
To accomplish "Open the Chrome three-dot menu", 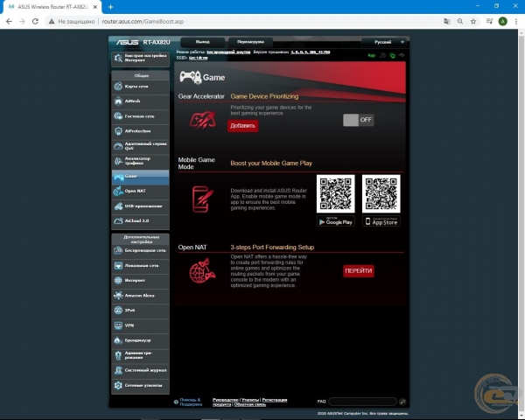I will [x=516, y=21].
